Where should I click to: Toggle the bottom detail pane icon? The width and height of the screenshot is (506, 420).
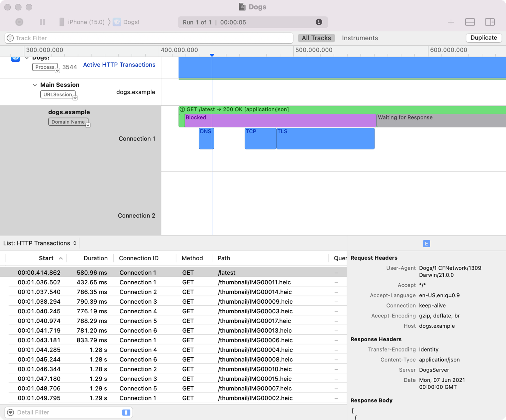(x=470, y=22)
